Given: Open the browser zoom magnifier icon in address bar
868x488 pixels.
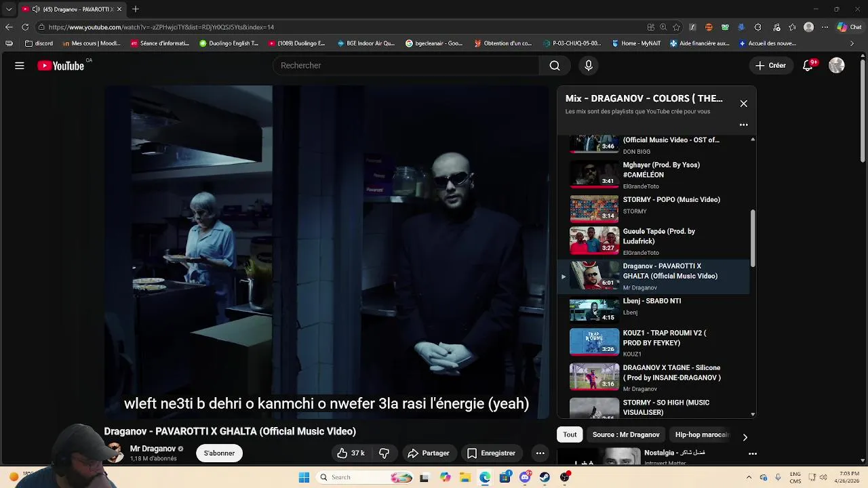Looking at the screenshot, I should 663,27.
